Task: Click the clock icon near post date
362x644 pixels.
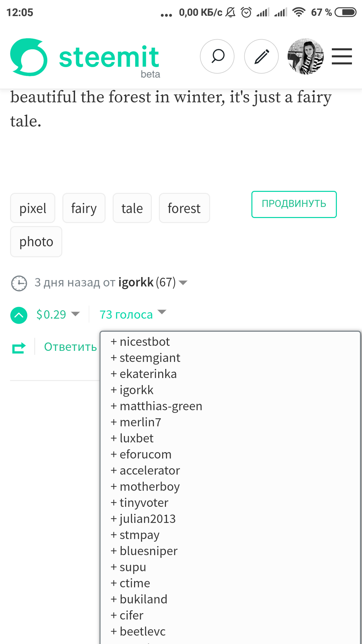Action: point(19,283)
